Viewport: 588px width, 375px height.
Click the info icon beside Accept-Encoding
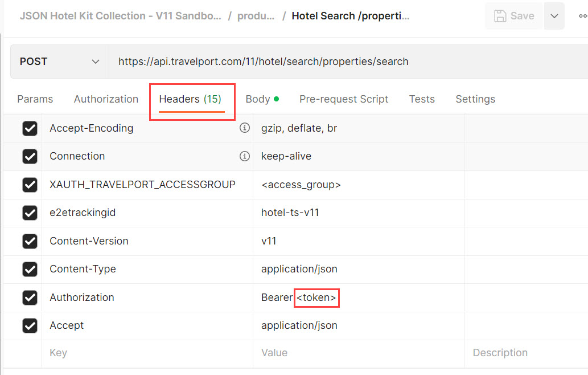(245, 128)
